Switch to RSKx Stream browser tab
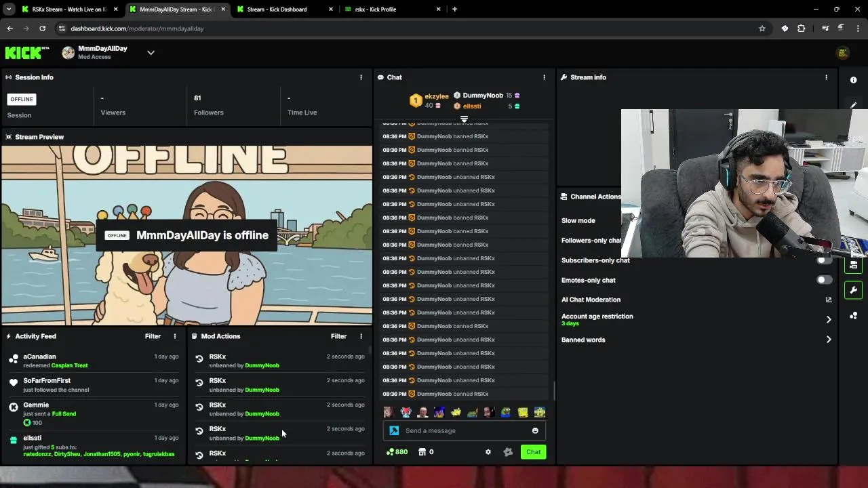Screen dimensions: 868x488 pos(68,9)
